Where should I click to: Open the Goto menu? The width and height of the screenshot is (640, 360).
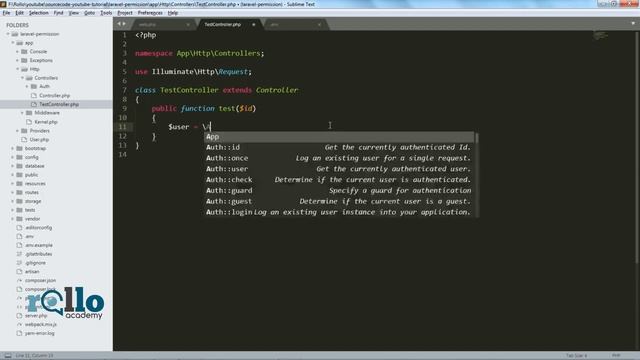coord(89,13)
